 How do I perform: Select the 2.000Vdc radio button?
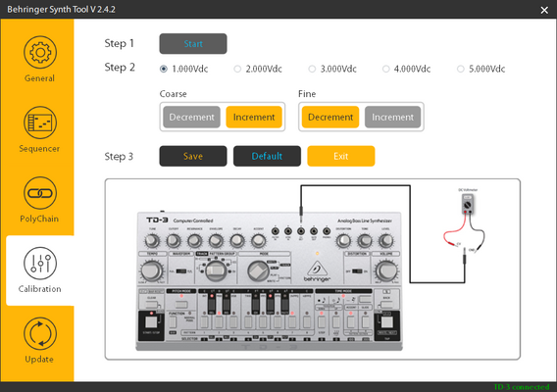click(237, 69)
